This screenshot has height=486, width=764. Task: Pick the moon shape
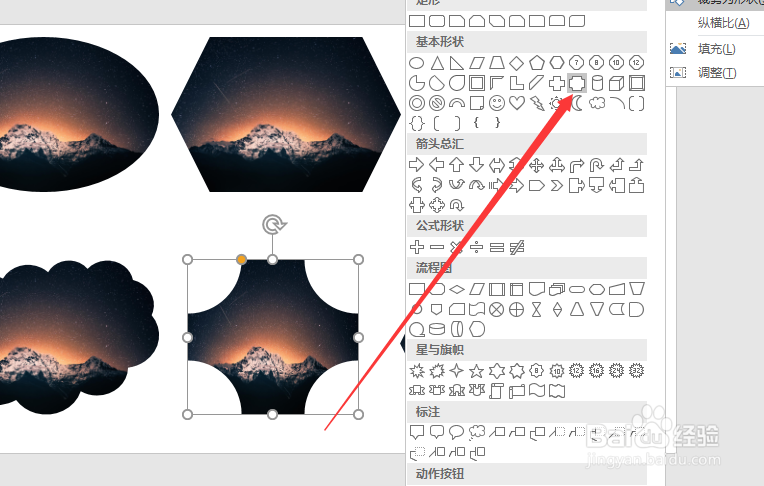point(577,103)
